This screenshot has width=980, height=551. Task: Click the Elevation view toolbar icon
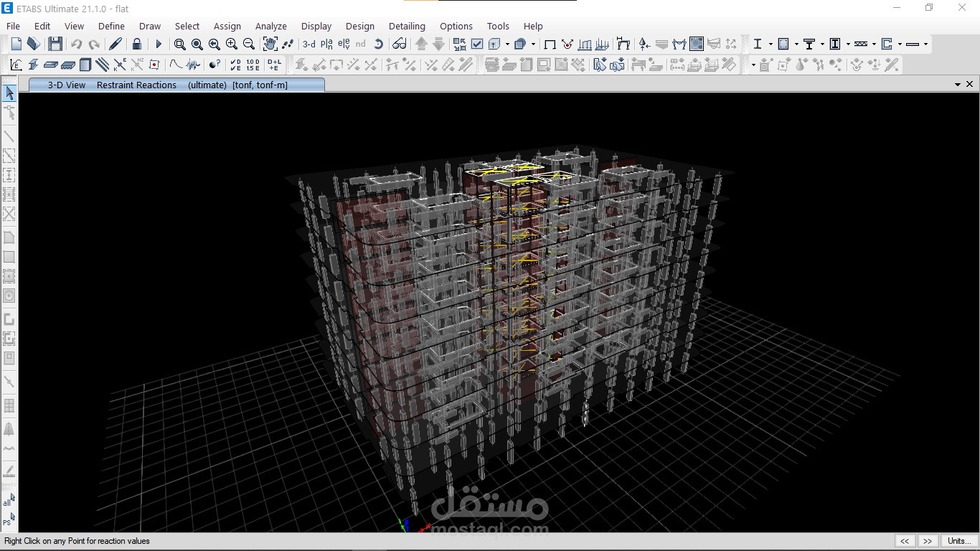[344, 44]
